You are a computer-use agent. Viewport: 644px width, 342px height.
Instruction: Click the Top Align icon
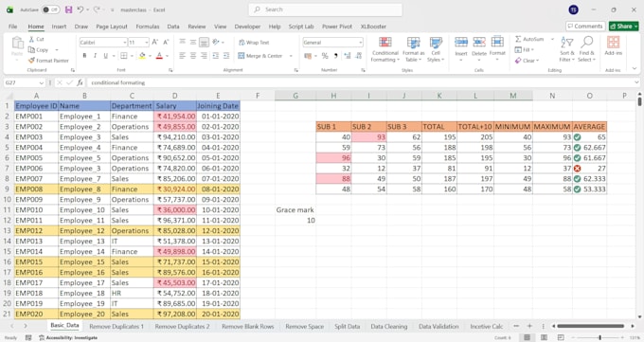183,42
